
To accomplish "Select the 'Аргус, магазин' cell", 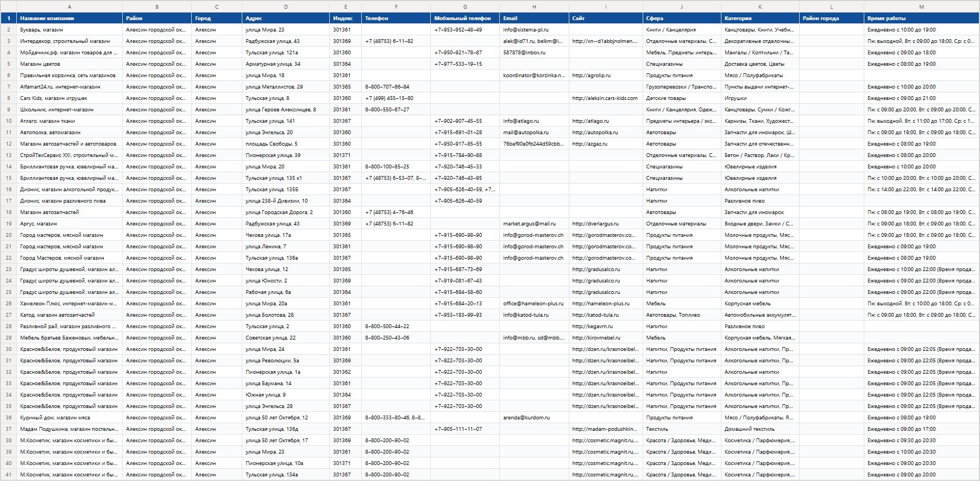I will point(70,224).
